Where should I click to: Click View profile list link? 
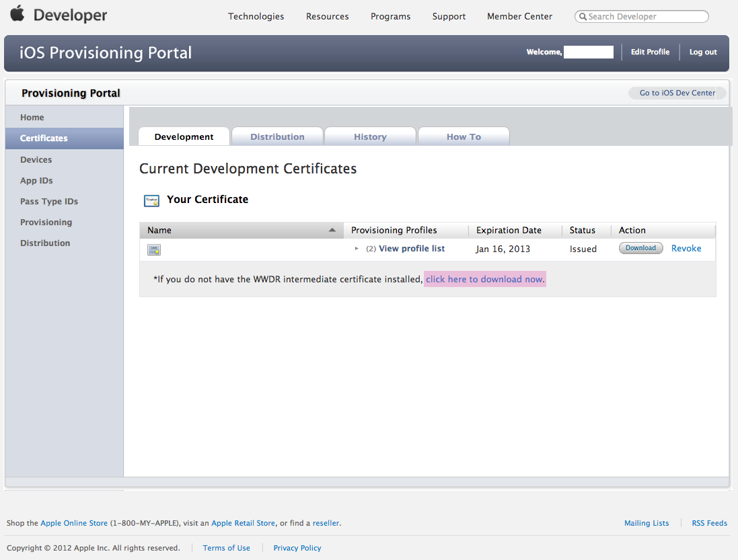tap(412, 248)
